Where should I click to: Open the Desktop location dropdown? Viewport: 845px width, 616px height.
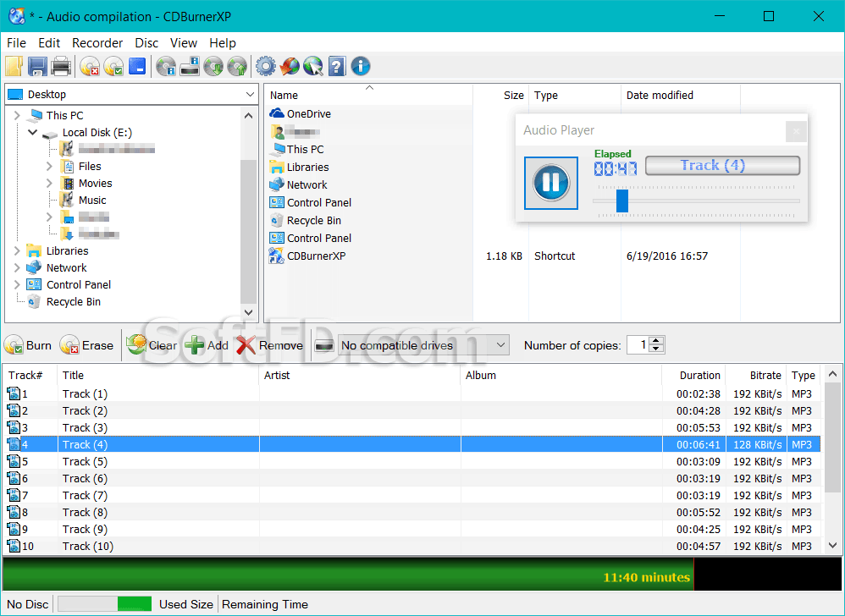(250, 94)
